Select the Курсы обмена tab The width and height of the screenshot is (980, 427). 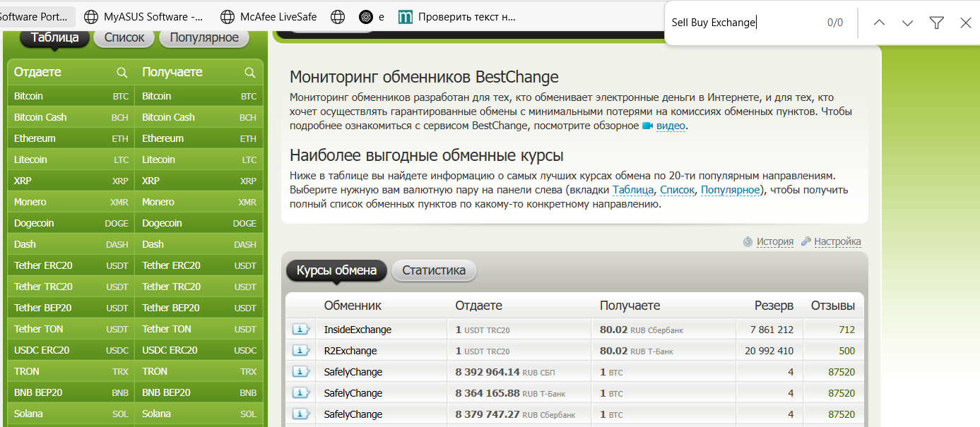tap(336, 270)
